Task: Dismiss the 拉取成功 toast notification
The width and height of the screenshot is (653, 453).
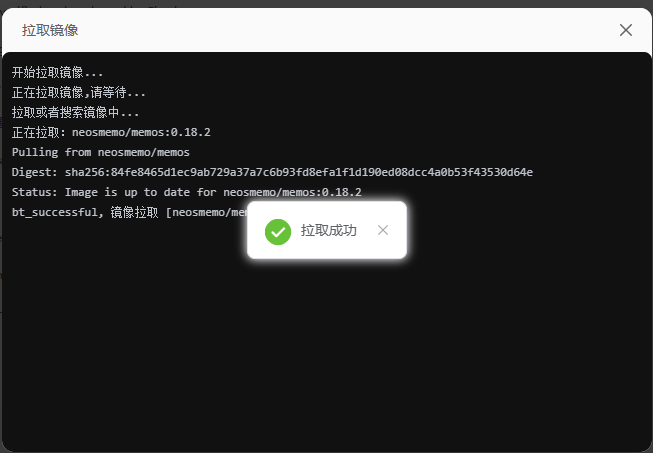Action: coord(383,230)
